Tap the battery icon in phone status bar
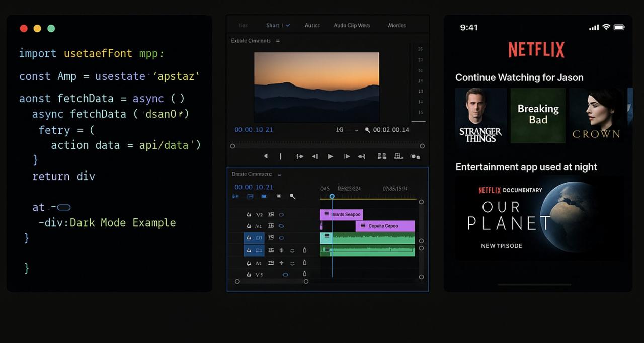The width and height of the screenshot is (644, 343). pyautogui.click(x=619, y=27)
